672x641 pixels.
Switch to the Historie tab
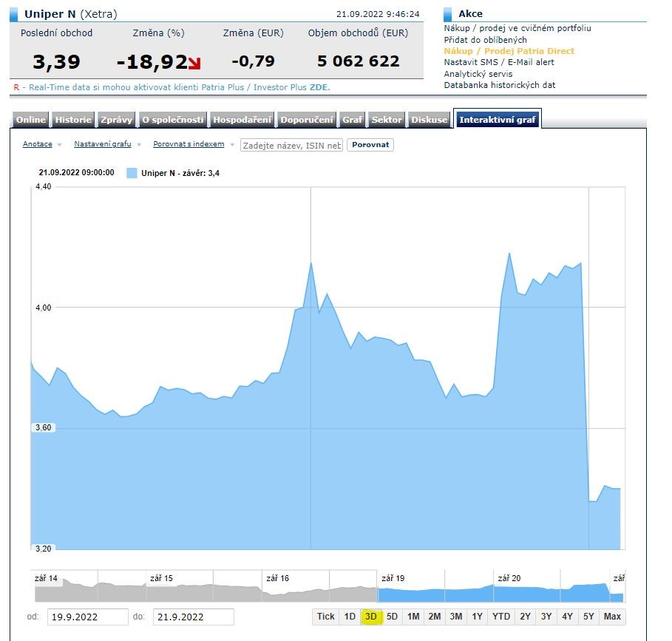click(x=74, y=120)
